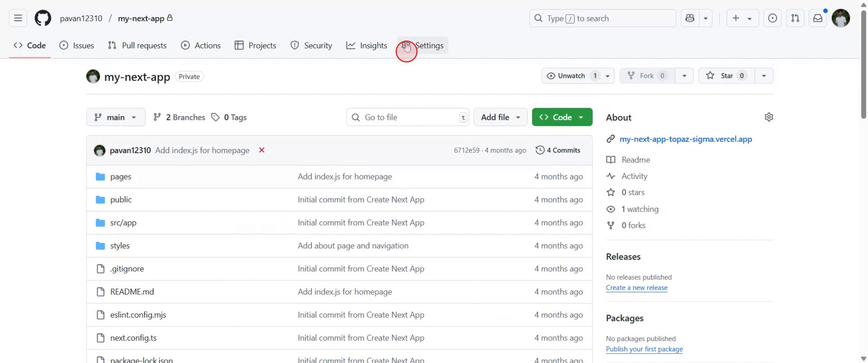
Task: Click Publish your first package link
Action: (644, 349)
